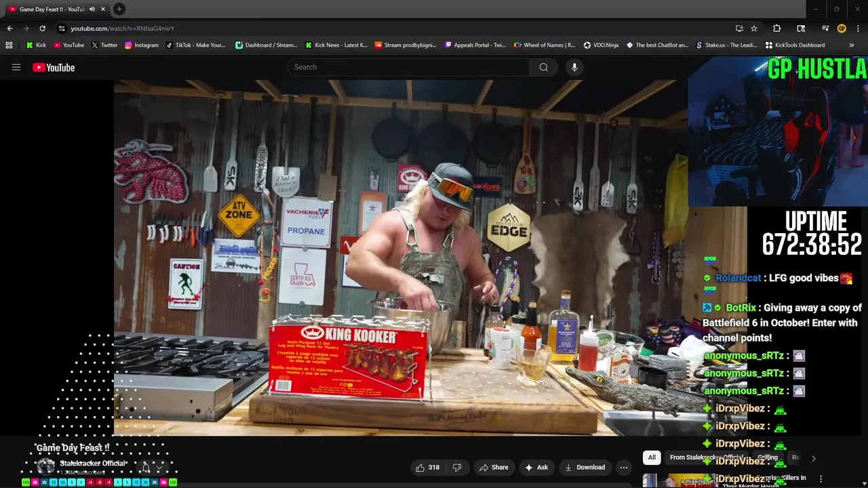Dislike the video with thumbs down
This screenshot has width=868, height=488.
pos(457,467)
